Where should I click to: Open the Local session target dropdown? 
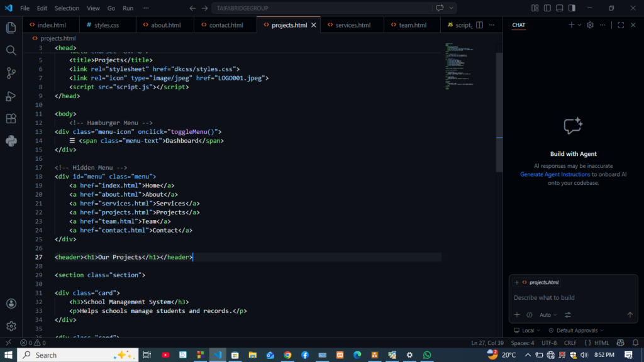pos(528,331)
